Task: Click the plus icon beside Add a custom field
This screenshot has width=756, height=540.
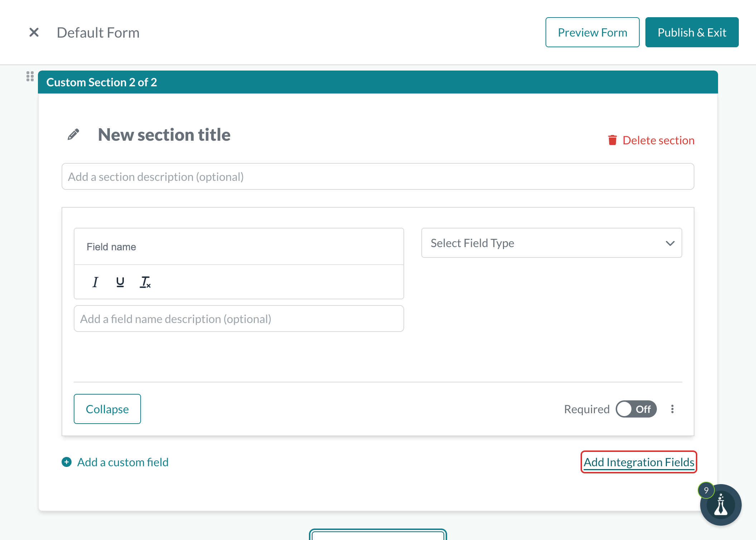Action: click(x=67, y=462)
